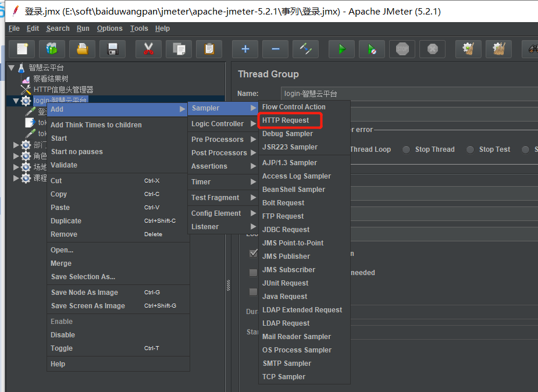
Task: Click the 察看结果树 listener icon
Action: pos(26,79)
